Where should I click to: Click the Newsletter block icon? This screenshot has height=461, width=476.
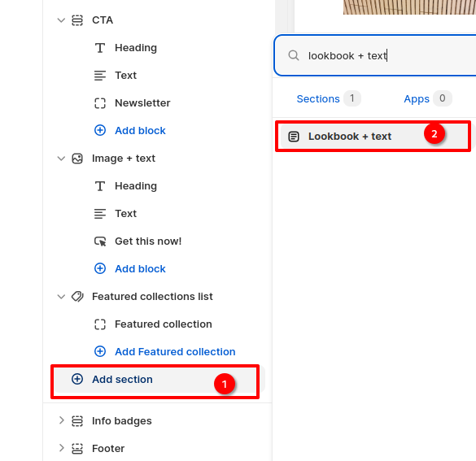(x=100, y=103)
